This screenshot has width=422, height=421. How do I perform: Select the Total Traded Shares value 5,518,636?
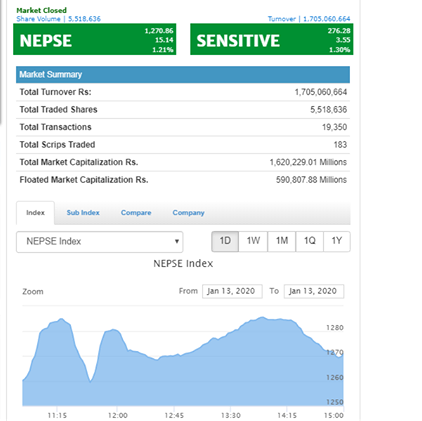tap(328, 110)
